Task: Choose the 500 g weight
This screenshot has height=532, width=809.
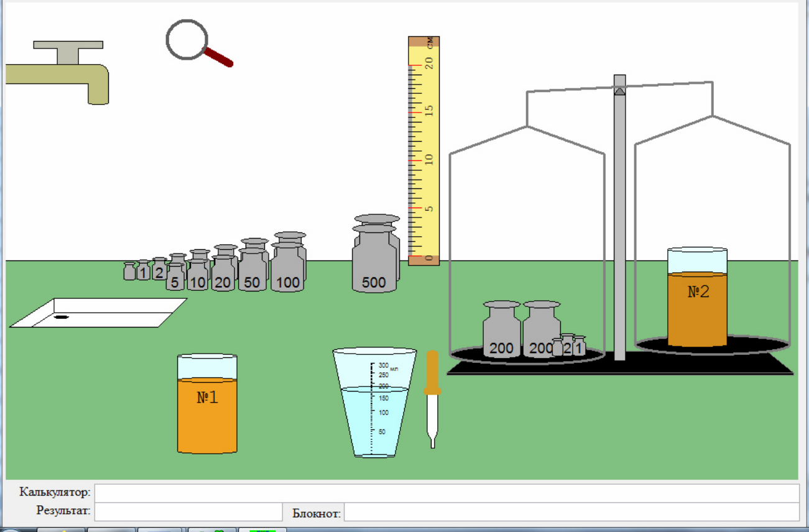Action: coord(374,260)
